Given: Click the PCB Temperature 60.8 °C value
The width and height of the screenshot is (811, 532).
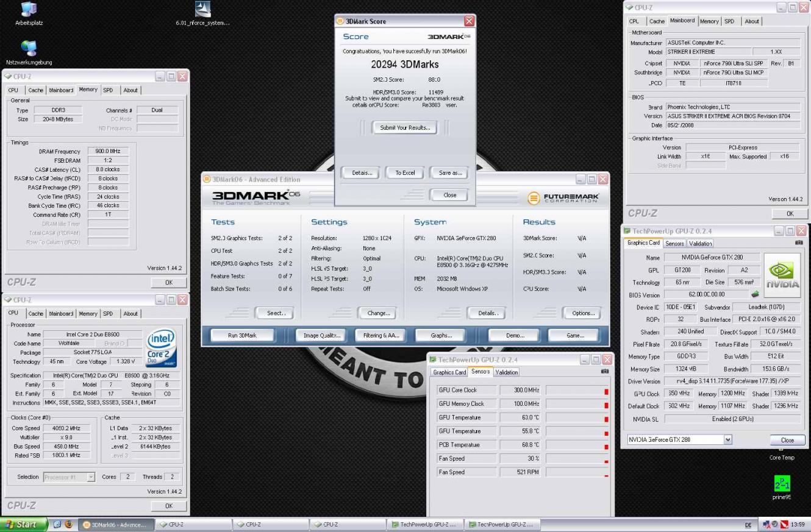Looking at the screenshot, I should click(x=520, y=445).
